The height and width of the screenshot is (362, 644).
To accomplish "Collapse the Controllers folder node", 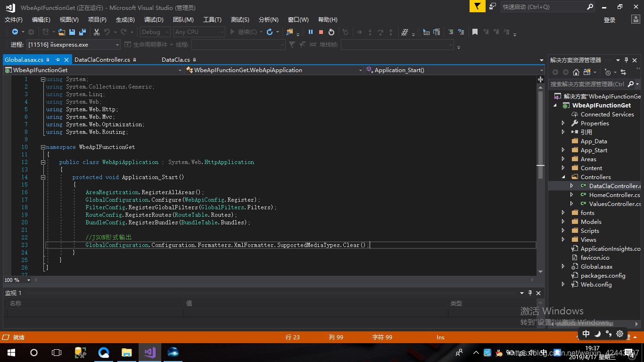I will (x=563, y=177).
